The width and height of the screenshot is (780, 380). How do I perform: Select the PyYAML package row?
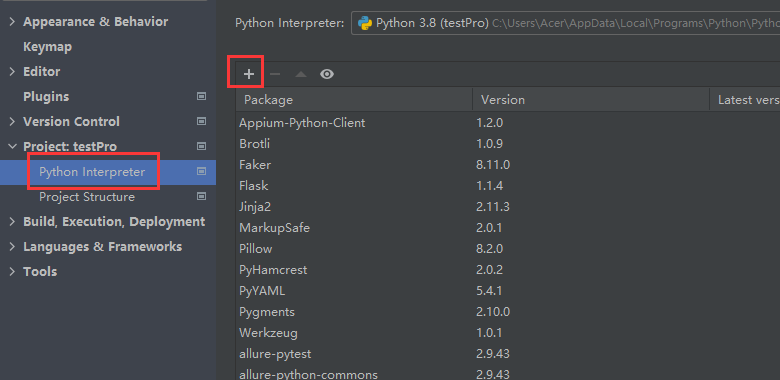pyautogui.click(x=508, y=290)
